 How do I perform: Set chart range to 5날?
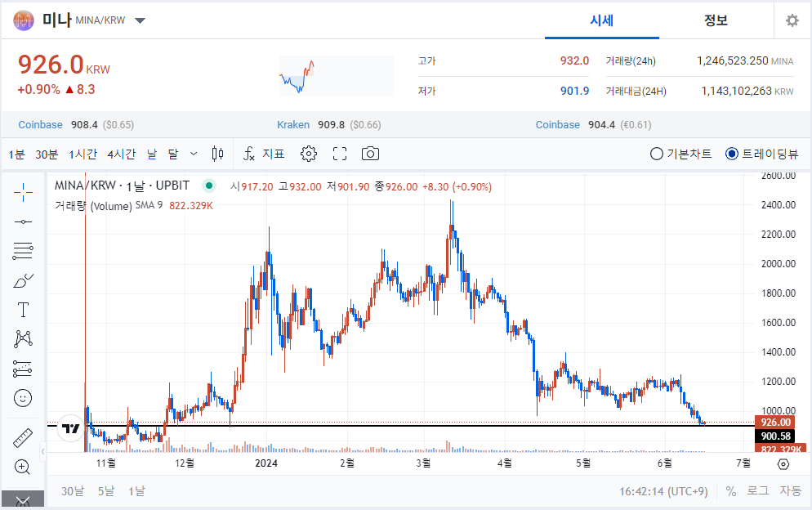(106, 491)
